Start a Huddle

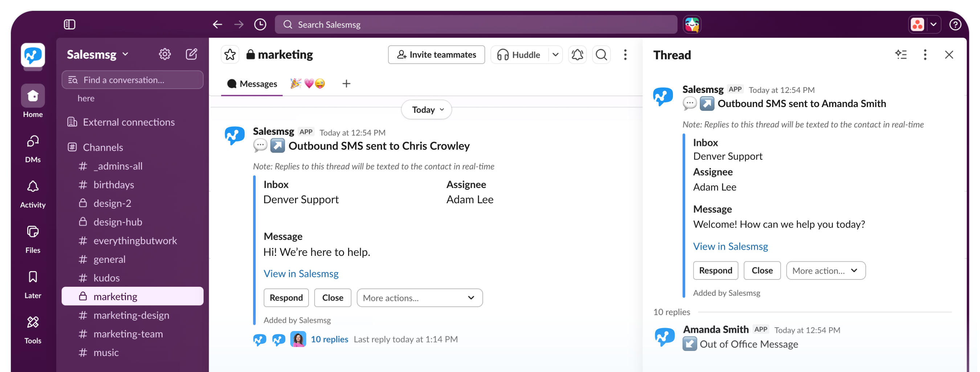pyautogui.click(x=519, y=55)
